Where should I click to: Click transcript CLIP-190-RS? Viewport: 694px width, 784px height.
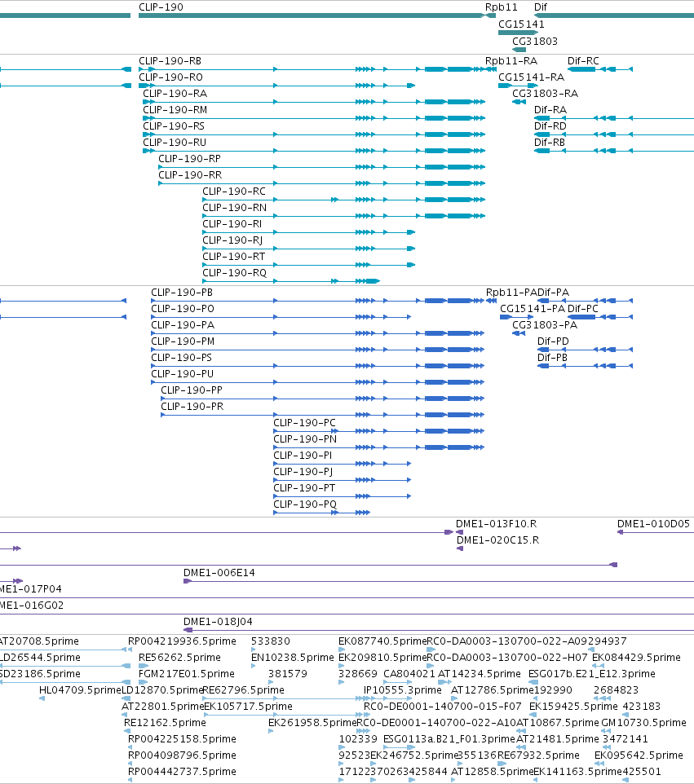tap(174, 126)
